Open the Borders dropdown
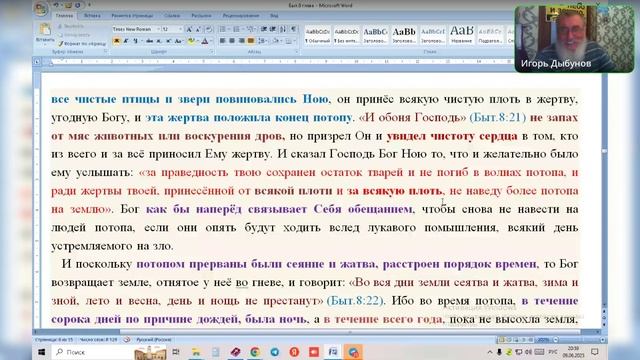This screenshot has height=360, width=640. 290,41
